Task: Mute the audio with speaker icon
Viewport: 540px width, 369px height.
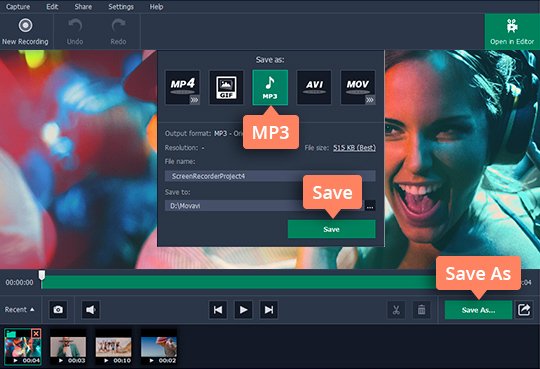Action: (x=91, y=309)
